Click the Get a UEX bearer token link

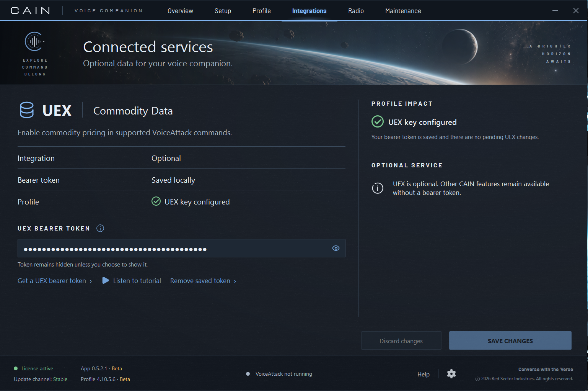click(x=52, y=281)
